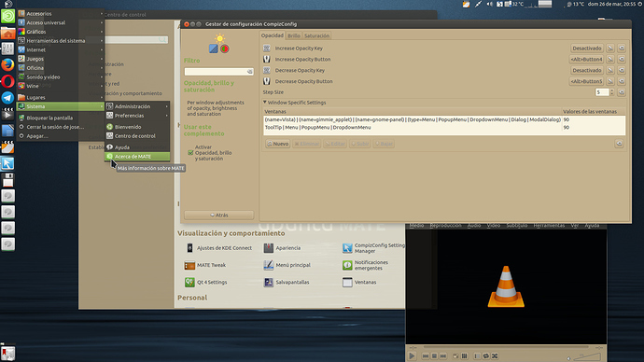This screenshot has height=362, width=644.
Task: Click the Nuevo button
Action: (278, 144)
